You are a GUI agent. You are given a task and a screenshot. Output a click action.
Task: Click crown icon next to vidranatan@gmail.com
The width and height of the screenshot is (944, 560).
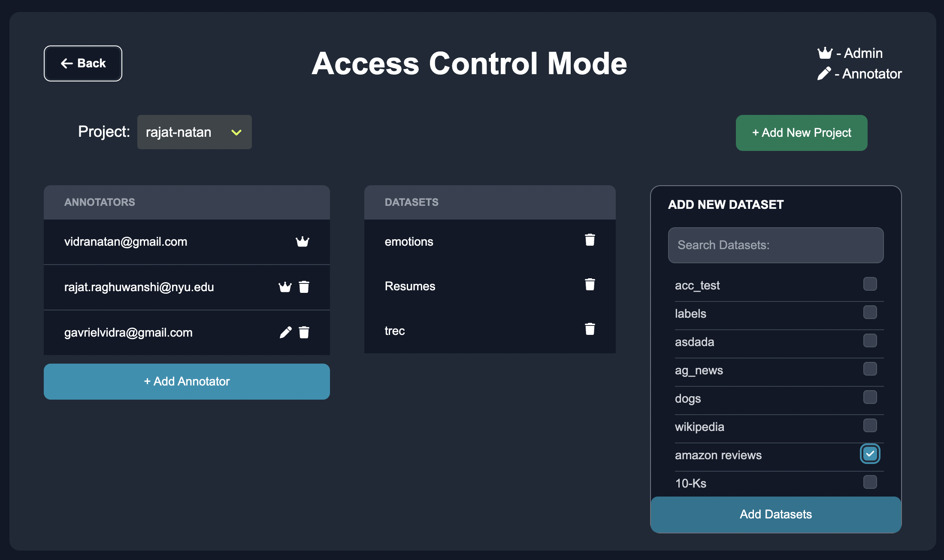tap(303, 242)
